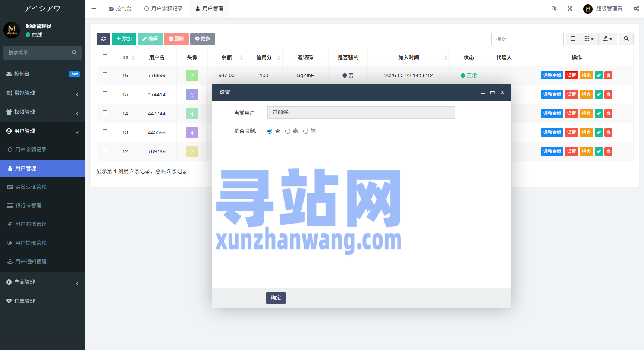The height and width of the screenshot is (350, 644).
Task: Switch to the 用户余额记录 tab
Action: pyautogui.click(x=163, y=9)
